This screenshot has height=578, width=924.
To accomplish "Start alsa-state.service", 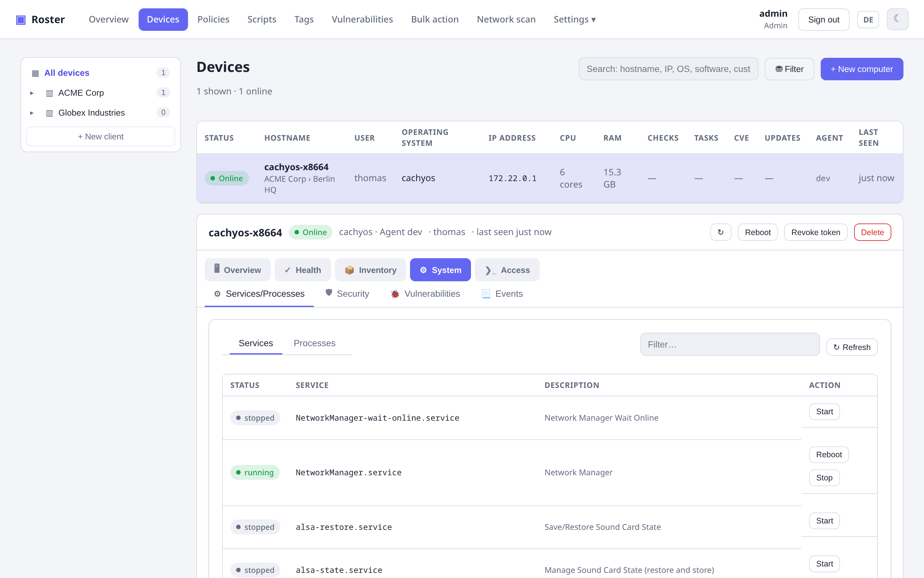I will [824, 564].
